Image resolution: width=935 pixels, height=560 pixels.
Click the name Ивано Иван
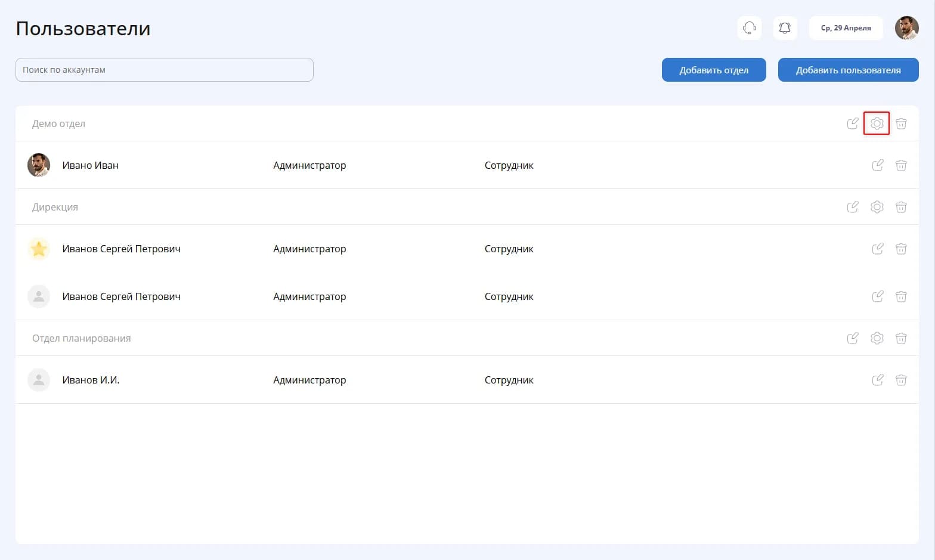(x=91, y=165)
